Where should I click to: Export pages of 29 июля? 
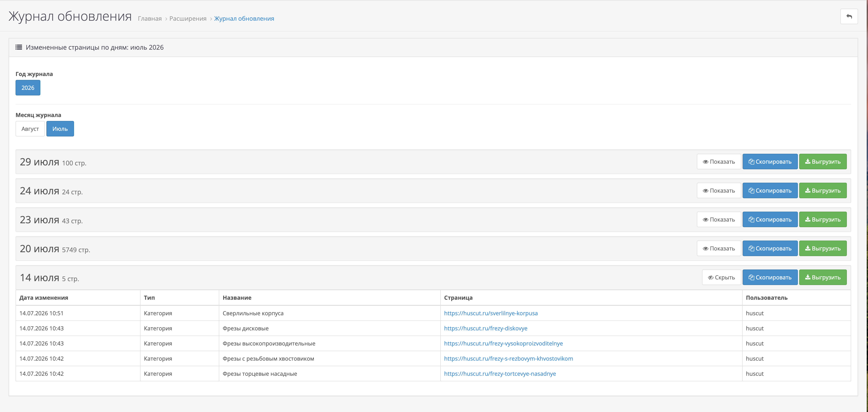coord(823,162)
